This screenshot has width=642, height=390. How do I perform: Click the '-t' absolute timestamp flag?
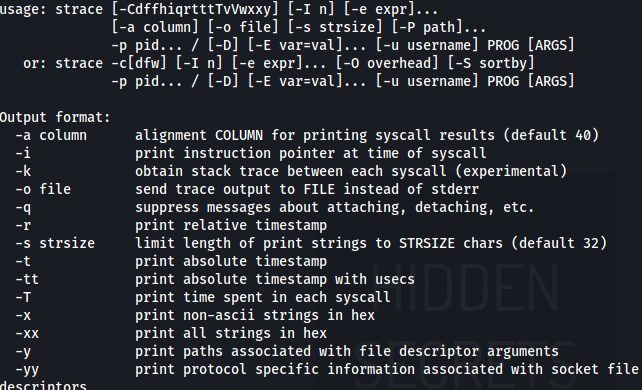click(x=23, y=262)
